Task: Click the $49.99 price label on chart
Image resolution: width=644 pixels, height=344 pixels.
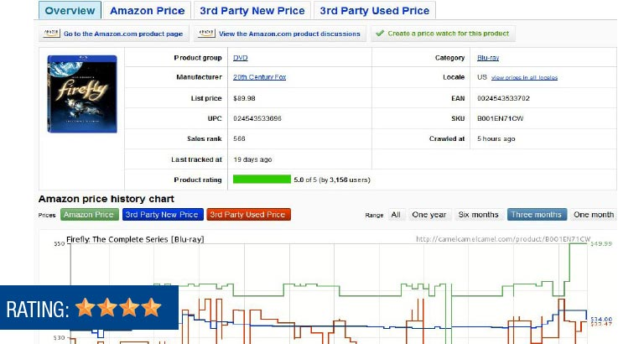Action: click(x=601, y=243)
